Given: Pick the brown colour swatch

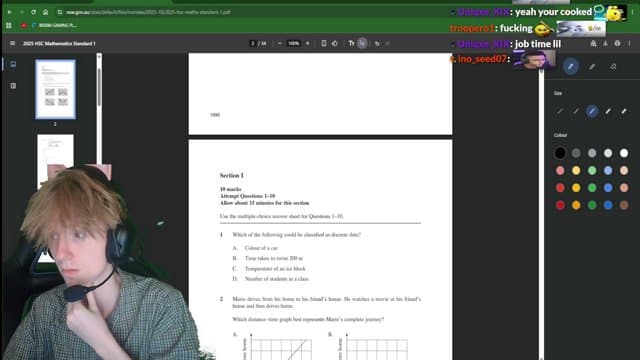Looking at the screenshot, I should pos(624,205).
